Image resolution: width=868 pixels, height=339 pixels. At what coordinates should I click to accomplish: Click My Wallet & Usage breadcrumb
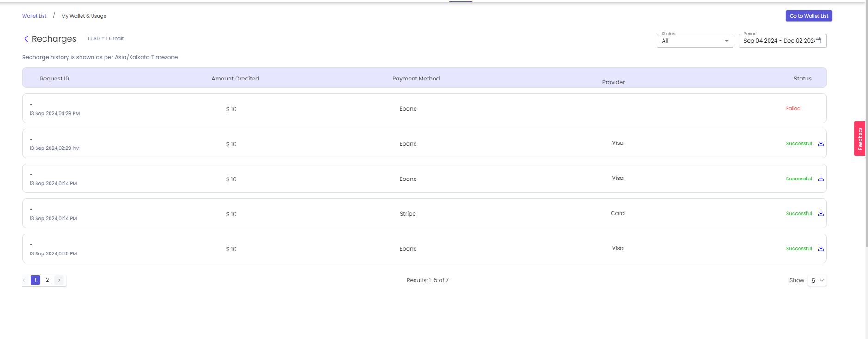pos(84,16)
